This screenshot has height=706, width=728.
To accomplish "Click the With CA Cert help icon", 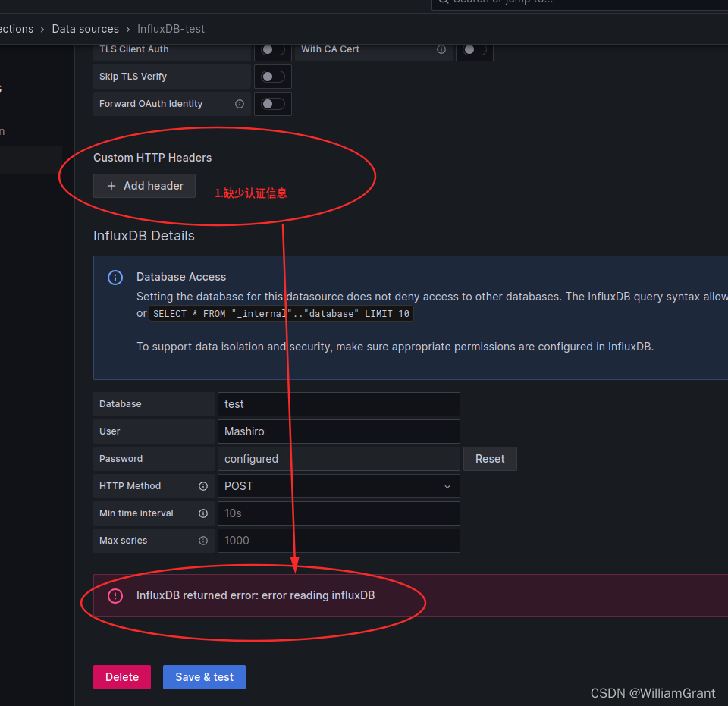I will click(441, 49).
